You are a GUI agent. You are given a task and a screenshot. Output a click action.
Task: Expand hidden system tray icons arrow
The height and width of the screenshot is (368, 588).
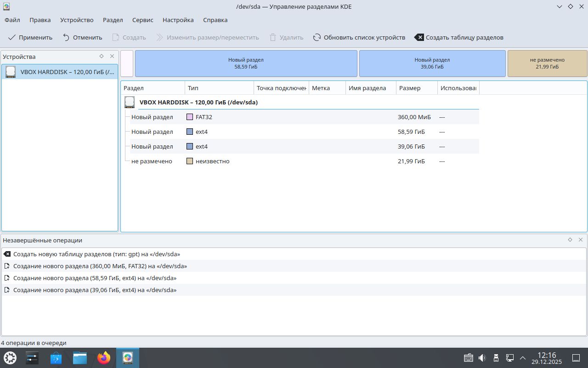pyautogui.click(x=523, y=358)
